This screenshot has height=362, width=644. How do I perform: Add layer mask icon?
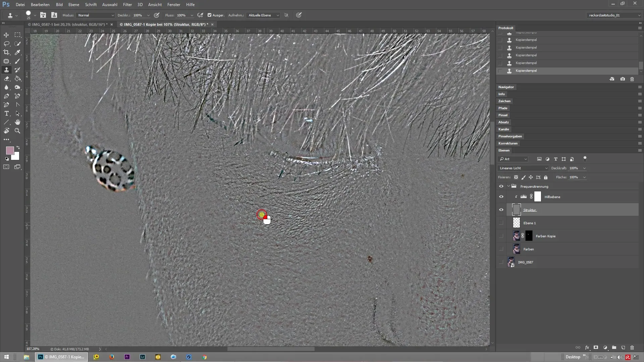coord(596,348)
